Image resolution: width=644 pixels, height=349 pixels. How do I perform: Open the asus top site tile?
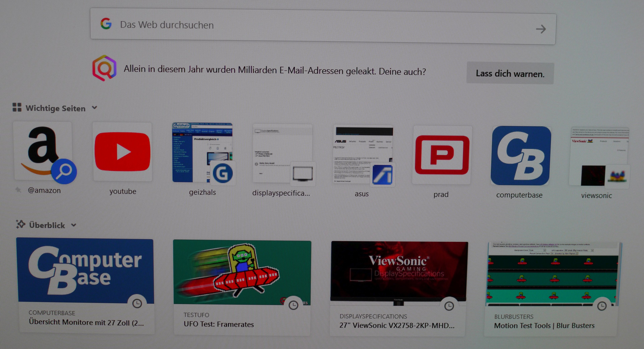(x=363, y=155)
